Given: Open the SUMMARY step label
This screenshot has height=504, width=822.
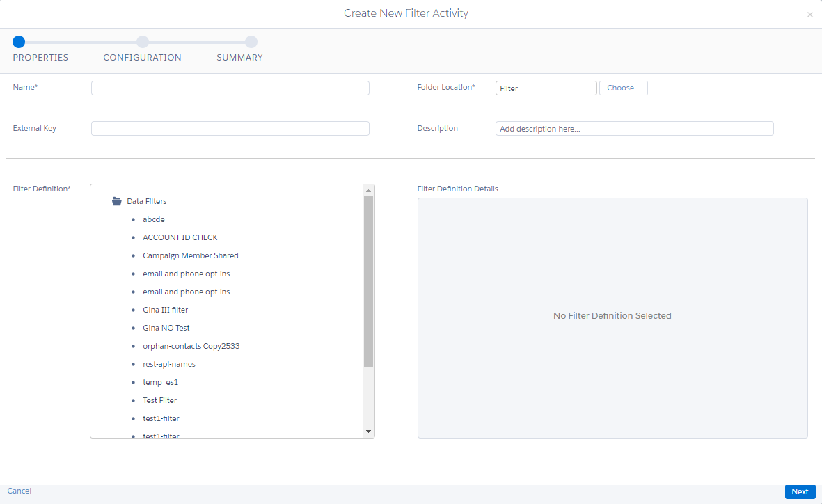Looking at the screenshot, I should [239, 58].
